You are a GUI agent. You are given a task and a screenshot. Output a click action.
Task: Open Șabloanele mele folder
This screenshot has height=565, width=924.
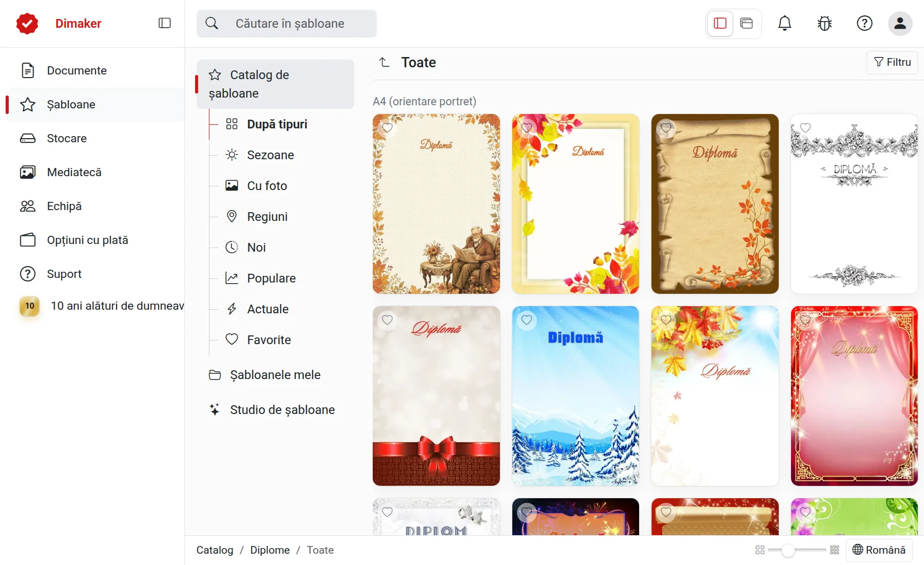coord(275,375)
